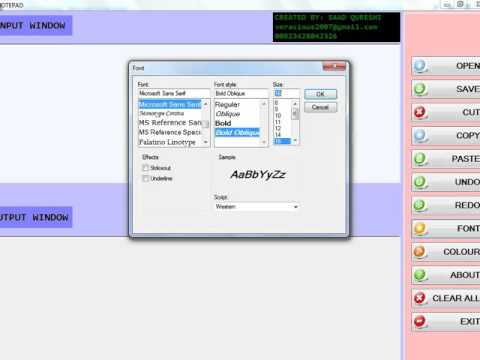The height and width of the screenshot is (360, 480).
Task: Click the green PASTE icon
Action: (x=420, y=159)
